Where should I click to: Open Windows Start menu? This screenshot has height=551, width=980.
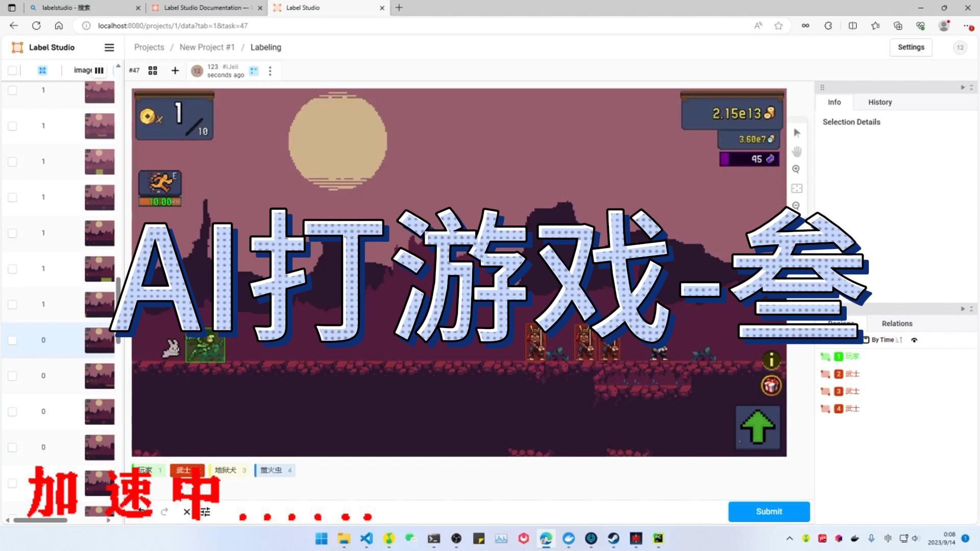pyautogui.click(x=322, y=539)
